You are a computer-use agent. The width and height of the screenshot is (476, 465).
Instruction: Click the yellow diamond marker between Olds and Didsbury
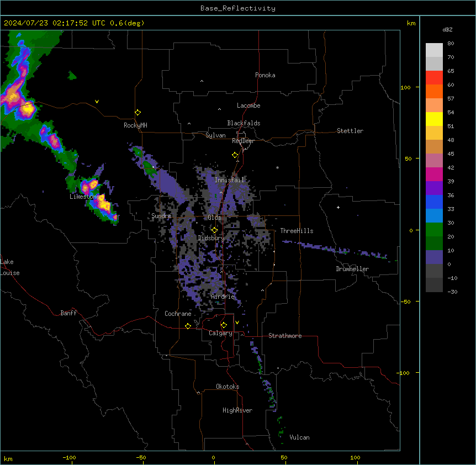pos(214,230)
